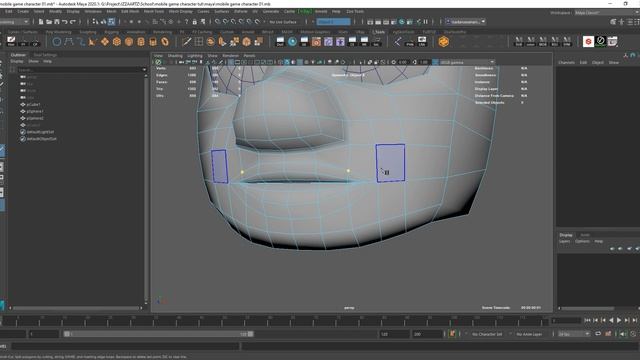This screenshot has width=640, height=360.
Task: Select defaultLightSet in Outliner
Action: pos(40,132)
